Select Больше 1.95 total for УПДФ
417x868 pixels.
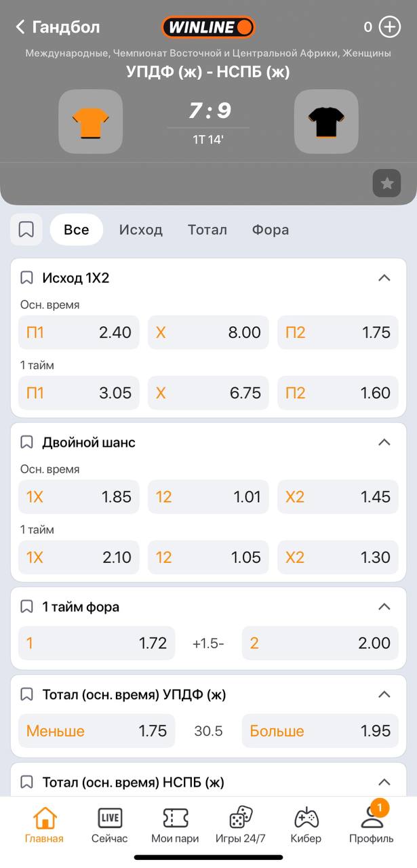click(x=320, y=731)
